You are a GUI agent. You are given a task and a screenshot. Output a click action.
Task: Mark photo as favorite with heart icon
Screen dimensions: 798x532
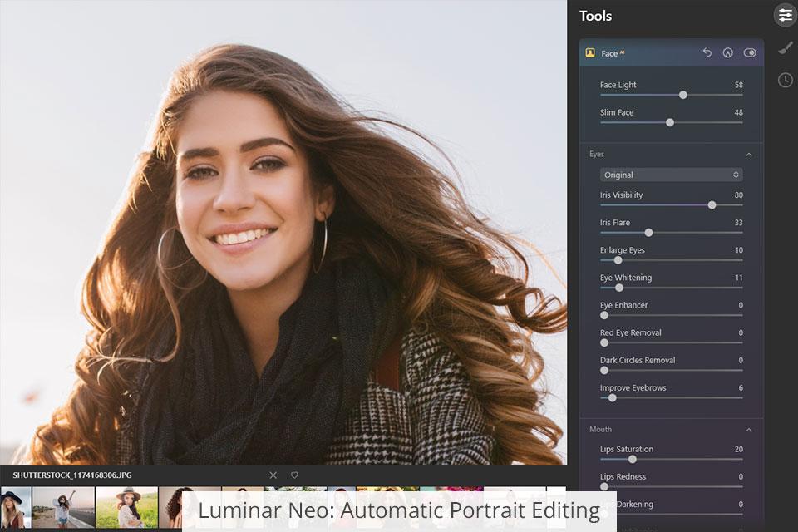(294, 475)
